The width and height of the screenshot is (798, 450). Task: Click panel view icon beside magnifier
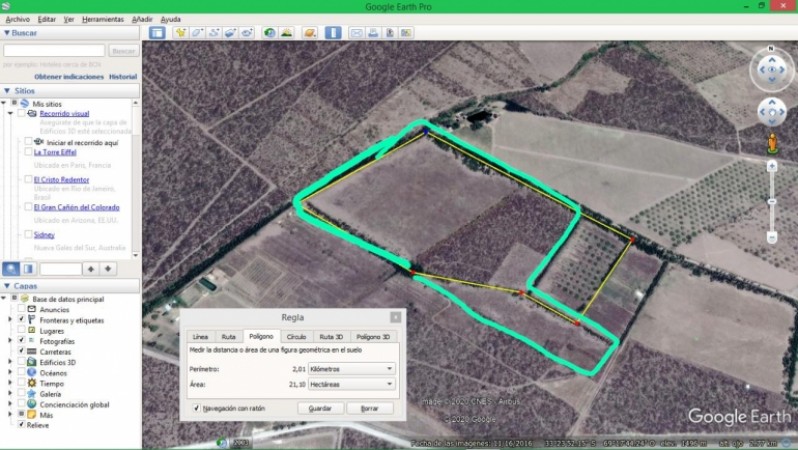click(x=28, y=269)
